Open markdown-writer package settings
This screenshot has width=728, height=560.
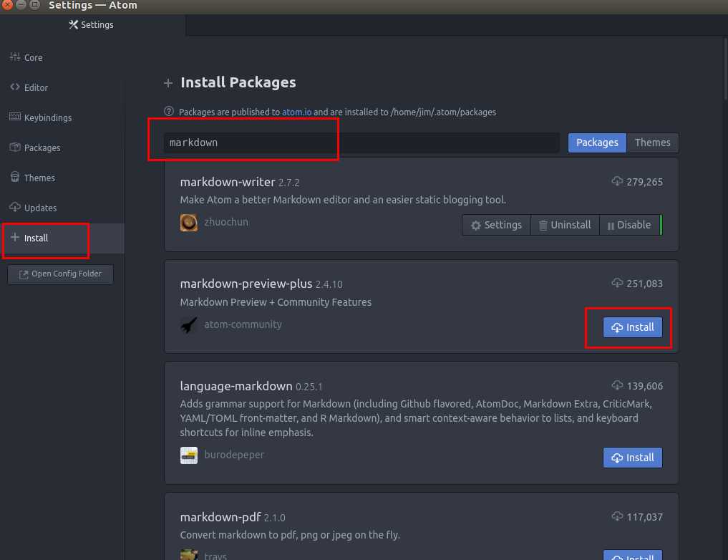tap(496, 225)
